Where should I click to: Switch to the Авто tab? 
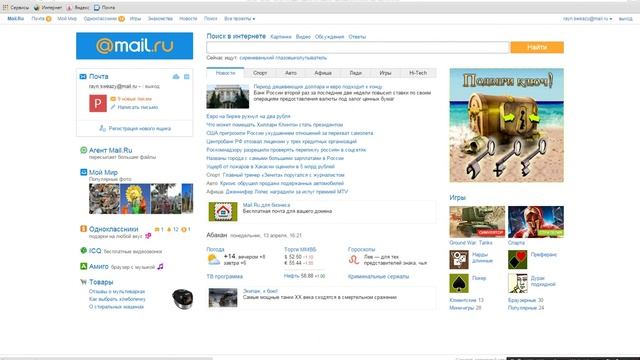pyautogui.click(x=291, y=73)
